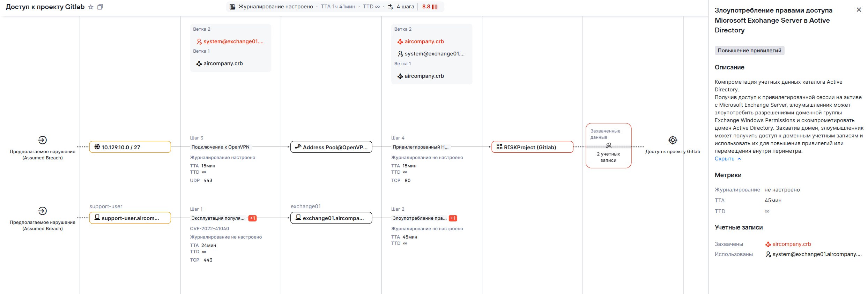
Task: Click the support-user label above the node
Action: [106, 206]
